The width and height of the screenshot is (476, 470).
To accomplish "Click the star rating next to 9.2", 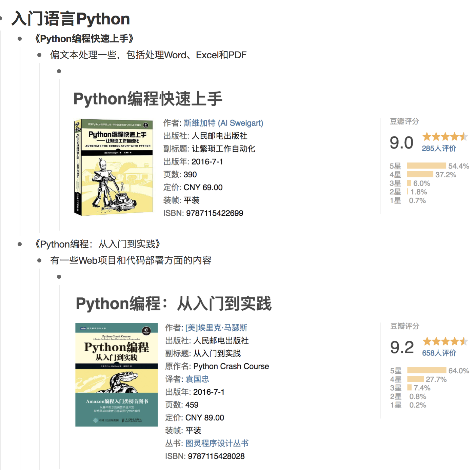I will [x=445, y=341].
